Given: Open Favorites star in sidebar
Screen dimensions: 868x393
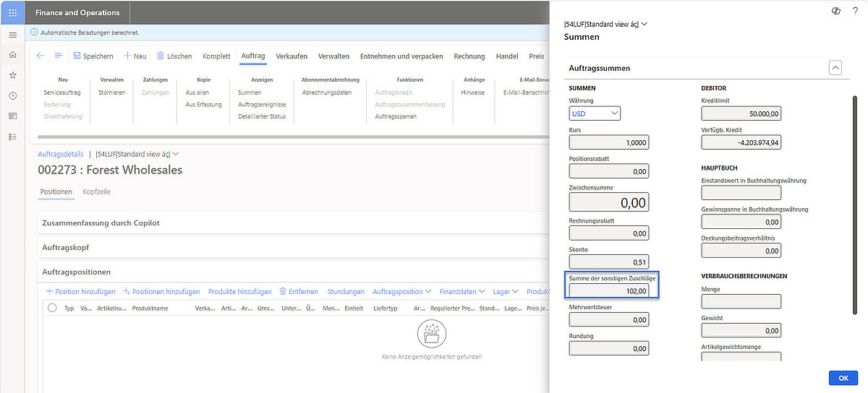Looking at the screenshot, I should coord(12,75).
